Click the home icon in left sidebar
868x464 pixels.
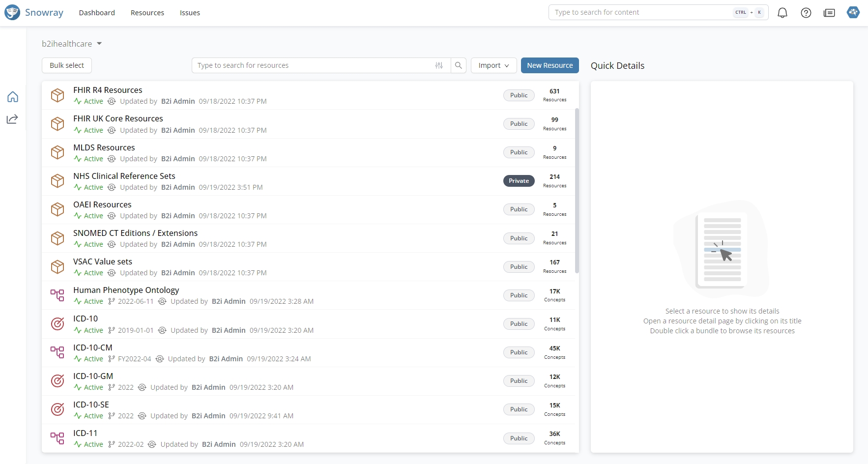coord(13,97)
